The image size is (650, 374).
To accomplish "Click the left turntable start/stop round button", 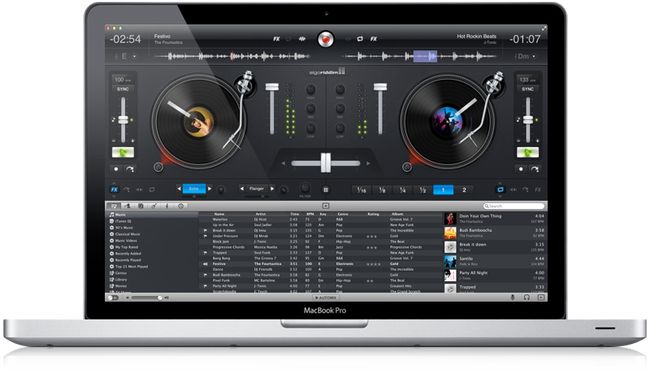I will (x=158, y=167).
